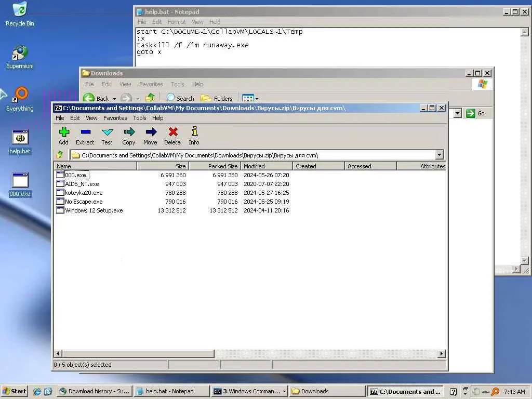Screen dimensions: 532x399
Task: Click the Notepad text on the taskkill line
Action: [192, 45]
